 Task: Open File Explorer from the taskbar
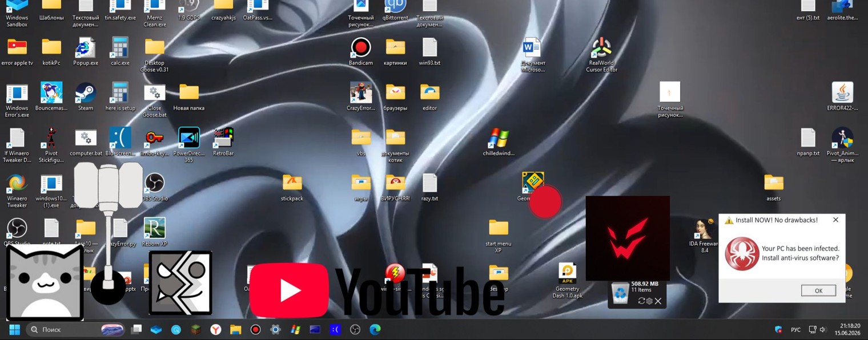(x=235, y=329)
